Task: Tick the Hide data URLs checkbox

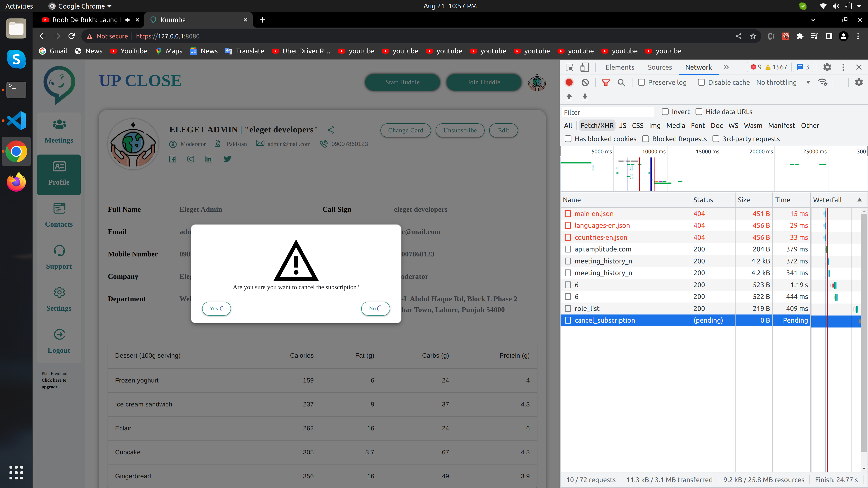Action: 699,112
